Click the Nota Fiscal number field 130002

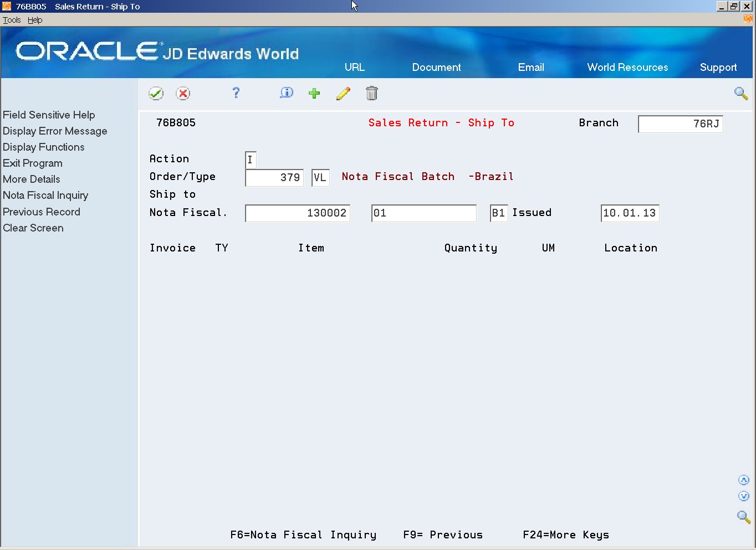pos(298,213)
